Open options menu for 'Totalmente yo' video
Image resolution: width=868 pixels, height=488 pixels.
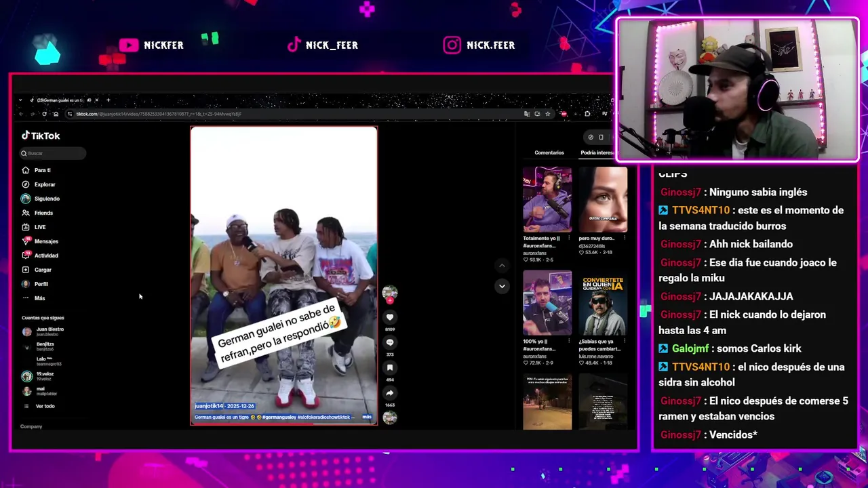pyautogui.click(x=569, y=239)
